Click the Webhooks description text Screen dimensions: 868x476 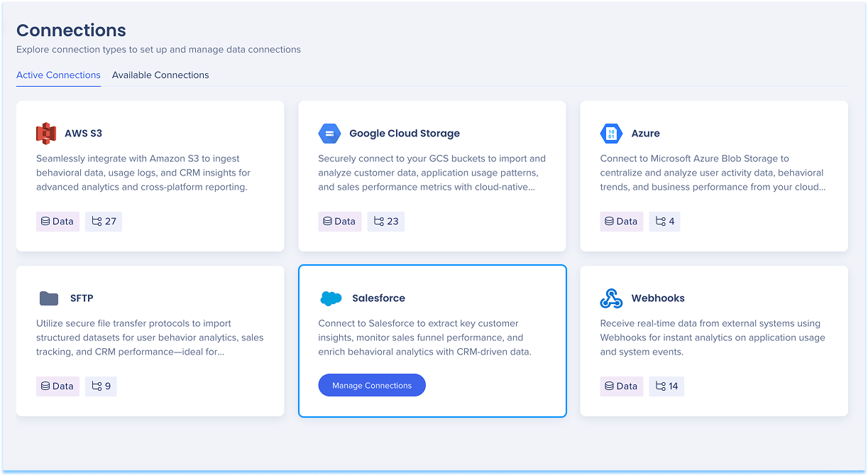(x=713, y=337)
